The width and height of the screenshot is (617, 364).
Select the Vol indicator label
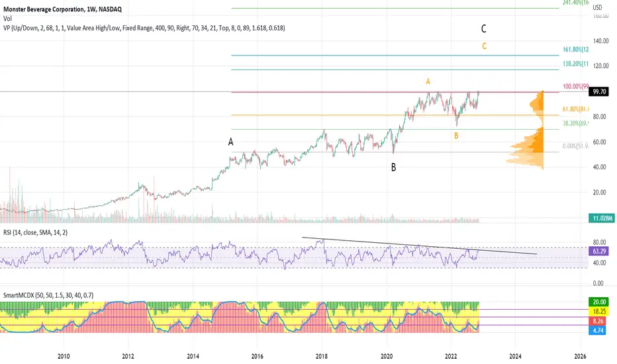7,19
